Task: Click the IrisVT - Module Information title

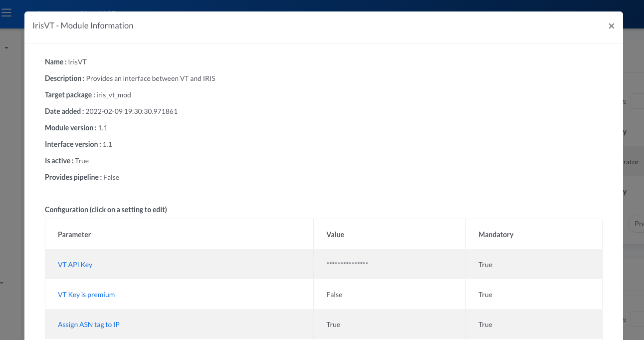Action: (x=83, y=25)
